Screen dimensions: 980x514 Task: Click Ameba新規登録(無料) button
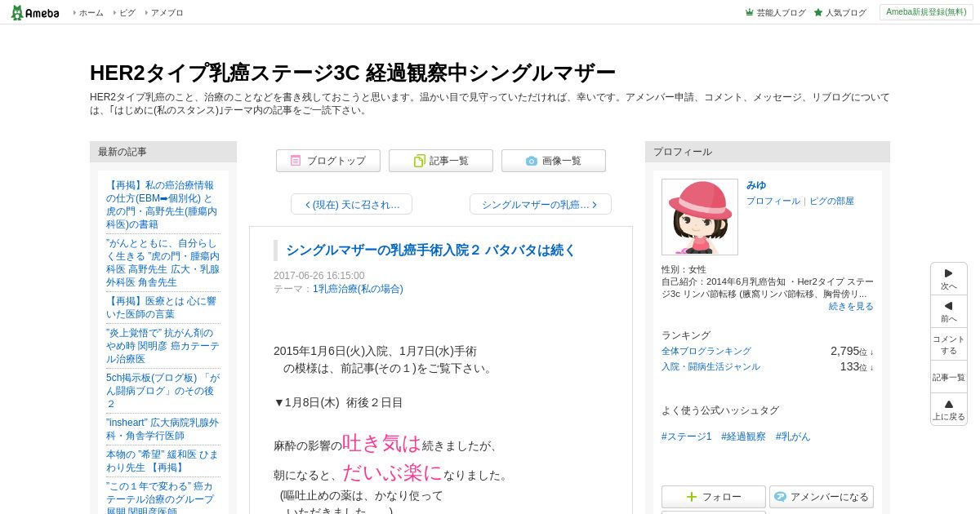coord(926,12)
